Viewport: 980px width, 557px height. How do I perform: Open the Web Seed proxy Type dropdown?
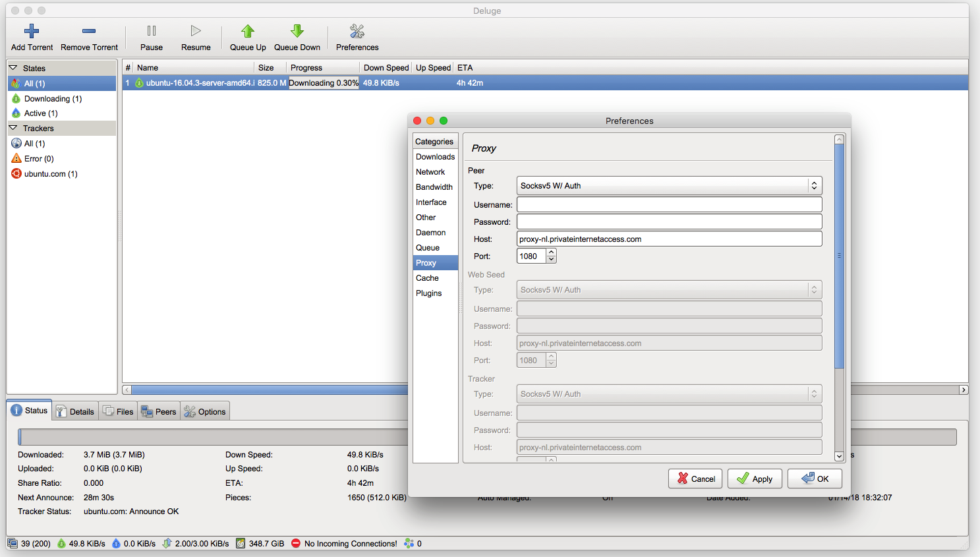(x=669, y=290)
